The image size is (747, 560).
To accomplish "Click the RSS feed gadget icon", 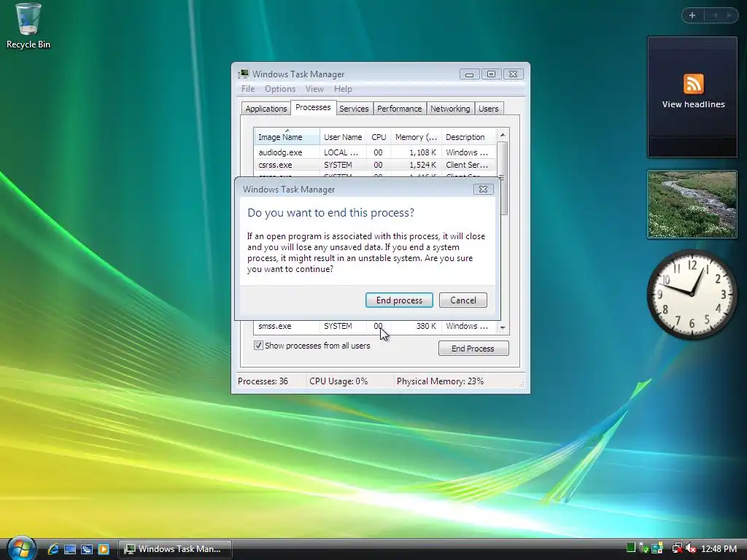I will point(693,84).
